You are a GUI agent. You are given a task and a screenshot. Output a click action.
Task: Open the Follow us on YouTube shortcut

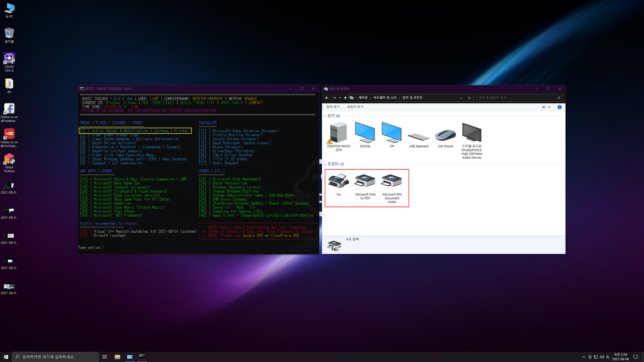9,138
